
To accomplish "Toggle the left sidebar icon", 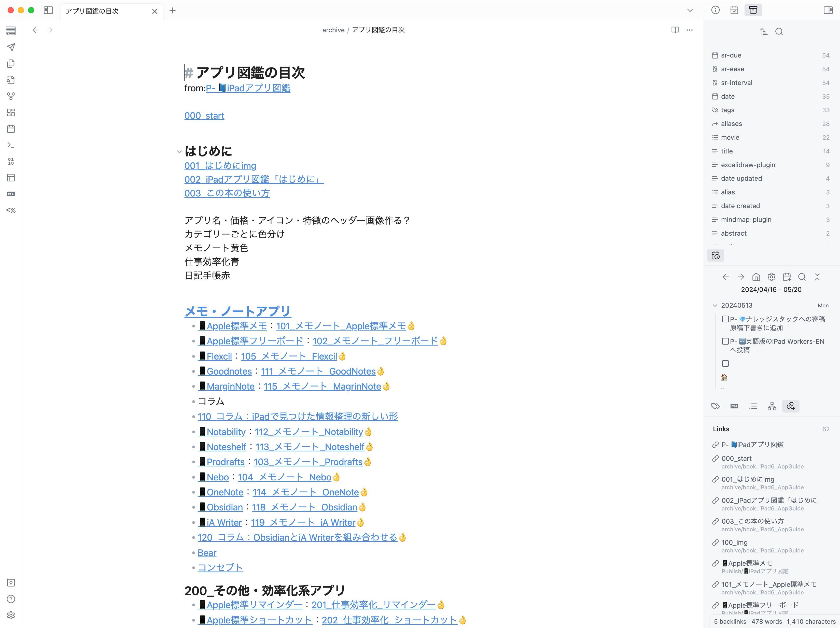I will click(48, 11).
